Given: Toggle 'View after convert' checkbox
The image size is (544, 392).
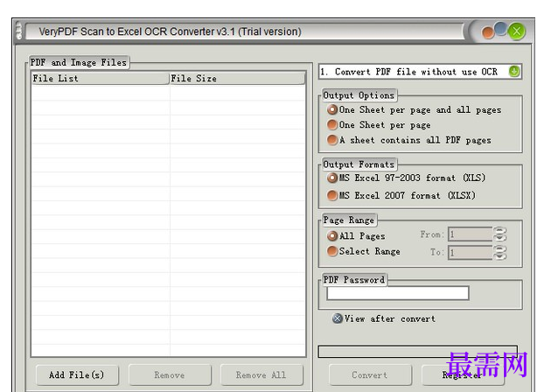Looking at the screenshot, I should tap(383, 318).
